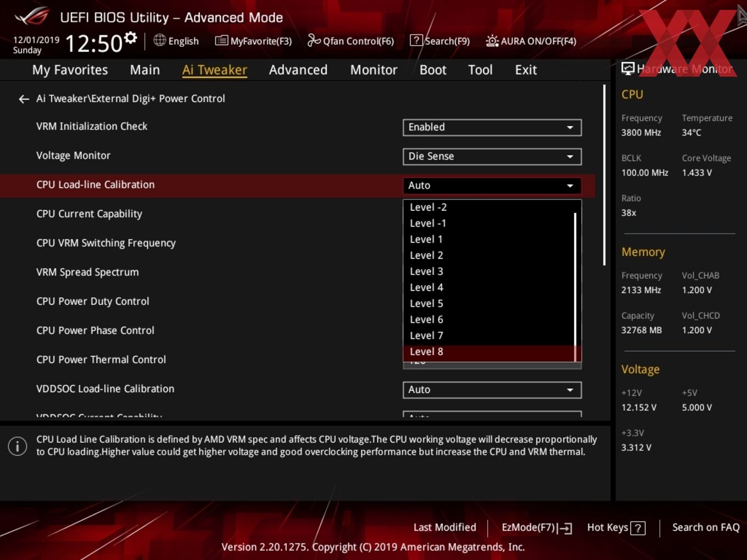Screen dimensions: 747x560
Task: Open Search(F9)
Action: [440, 41]
